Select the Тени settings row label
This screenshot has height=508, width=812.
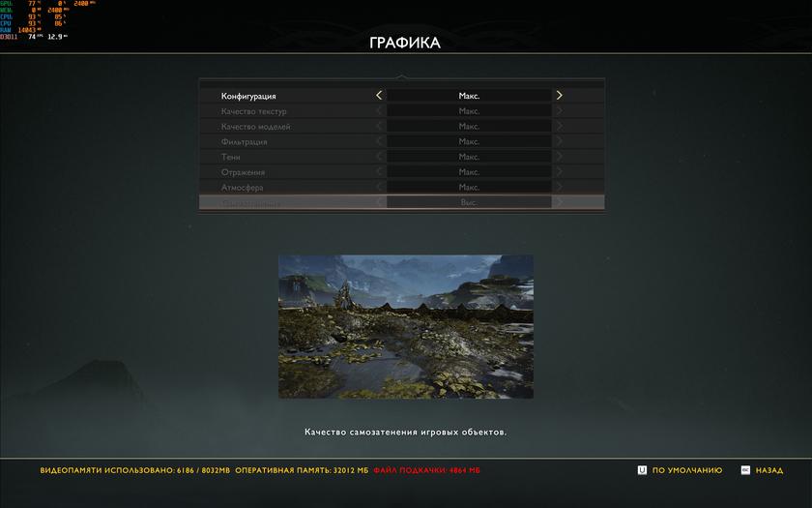tap(231, 157)
